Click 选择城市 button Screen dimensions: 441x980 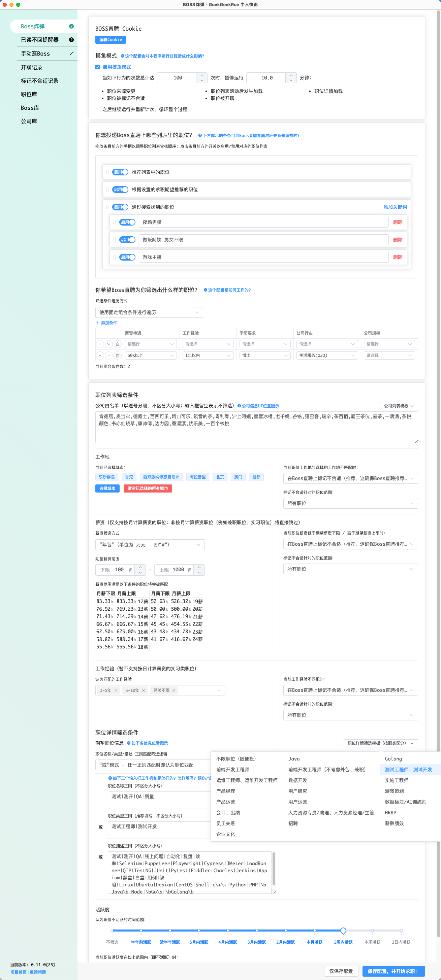[x=107, y=488]
